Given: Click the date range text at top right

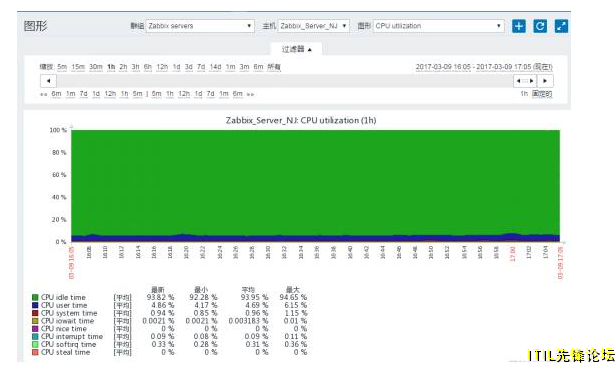Looking at the screenshot, I should [484, 67].
